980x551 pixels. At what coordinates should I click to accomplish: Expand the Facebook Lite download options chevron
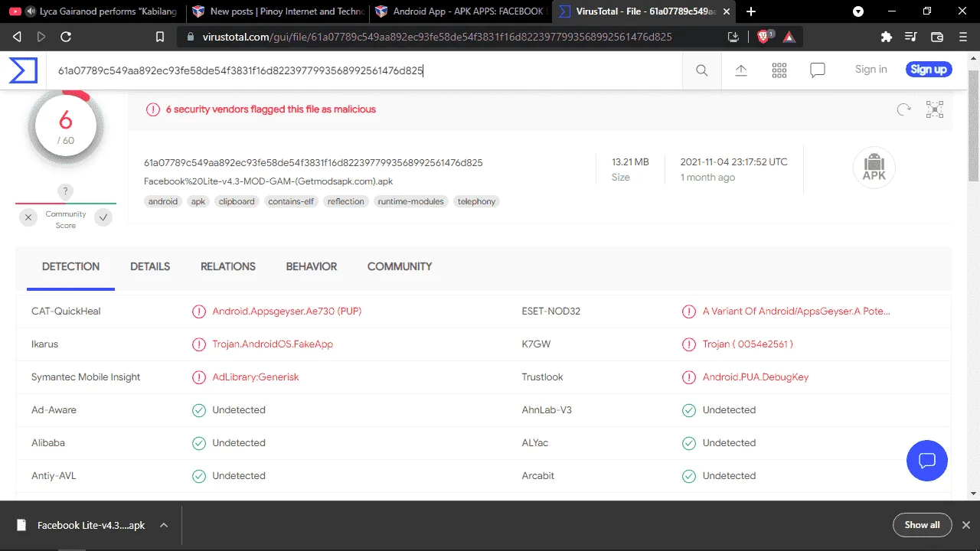(x=163, y=525)
